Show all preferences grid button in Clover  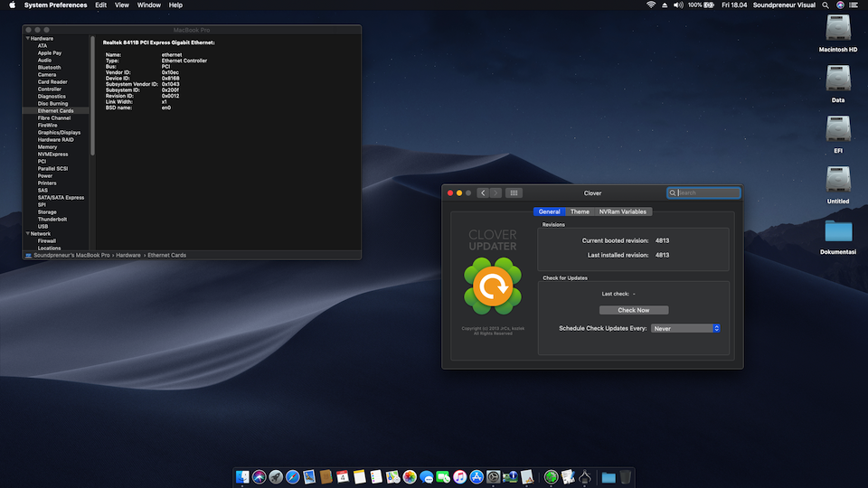[514, 193]
